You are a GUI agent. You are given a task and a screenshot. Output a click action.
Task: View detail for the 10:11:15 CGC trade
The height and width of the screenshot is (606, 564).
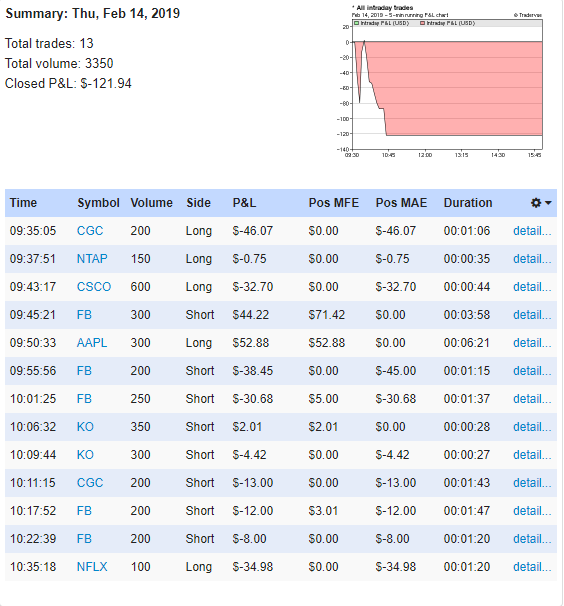click(532, 483)
